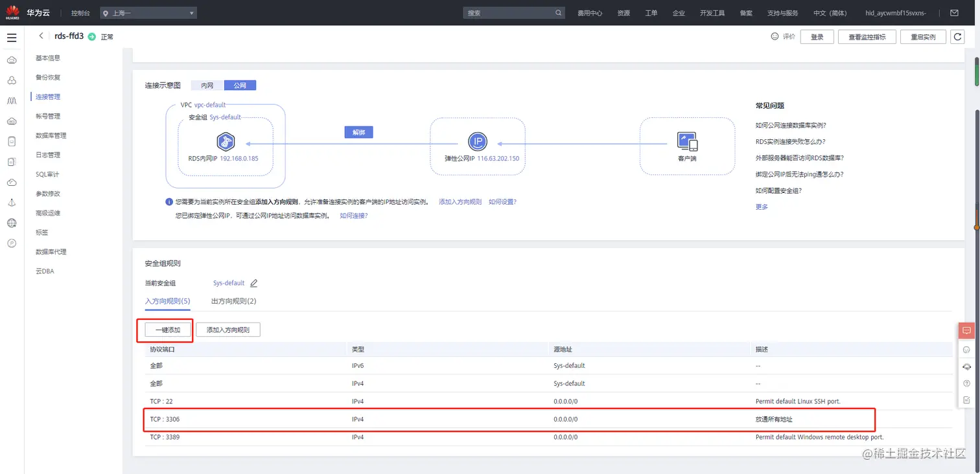Click the floating smiley face icon

966,350
